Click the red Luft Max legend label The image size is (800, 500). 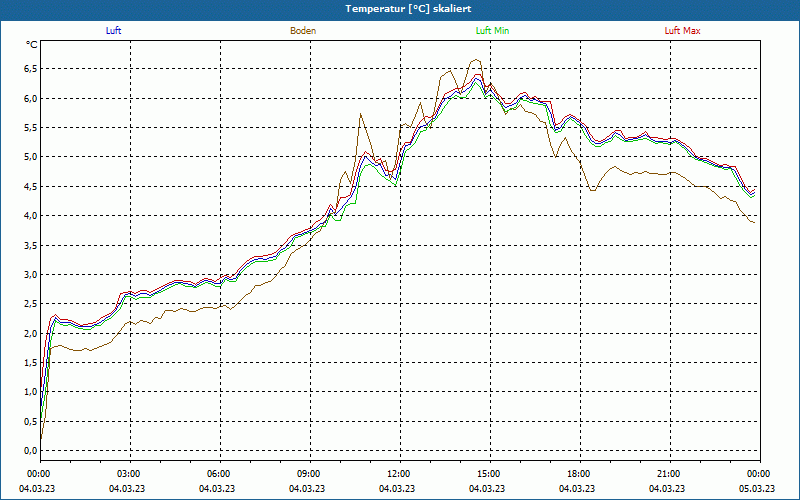click(682, 31)
